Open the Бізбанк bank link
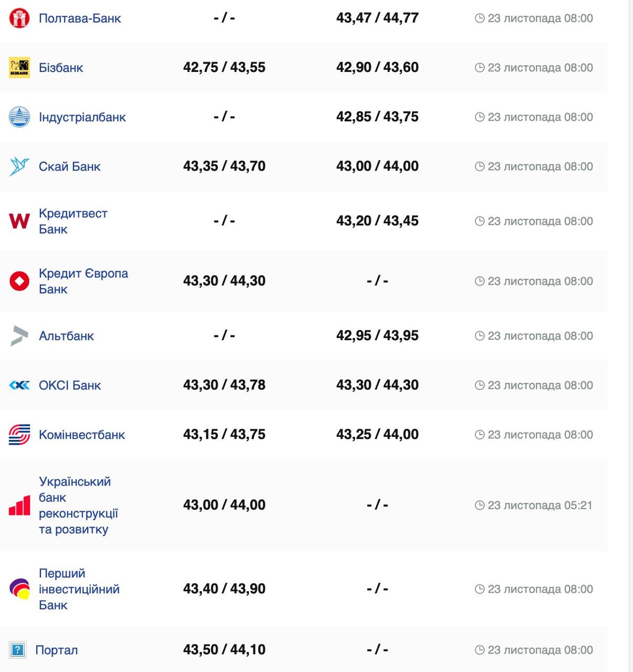The image size is (633, 672). pos(61,68)
